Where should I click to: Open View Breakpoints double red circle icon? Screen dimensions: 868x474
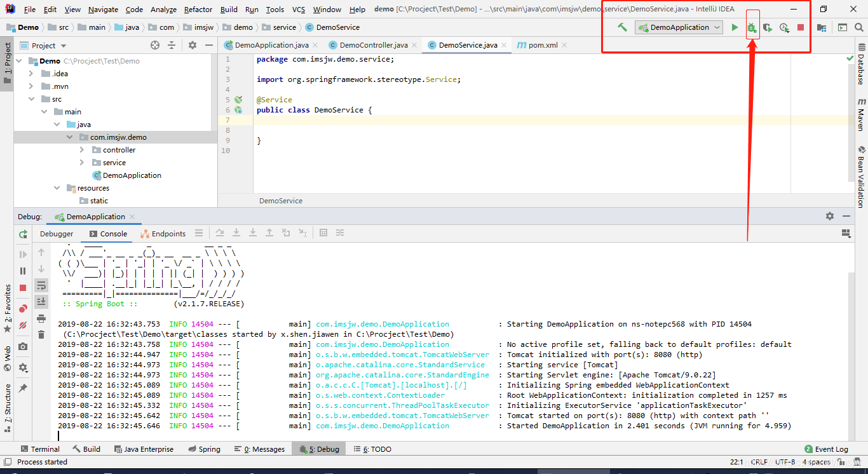pyautogui.click(x=23, y=308)
